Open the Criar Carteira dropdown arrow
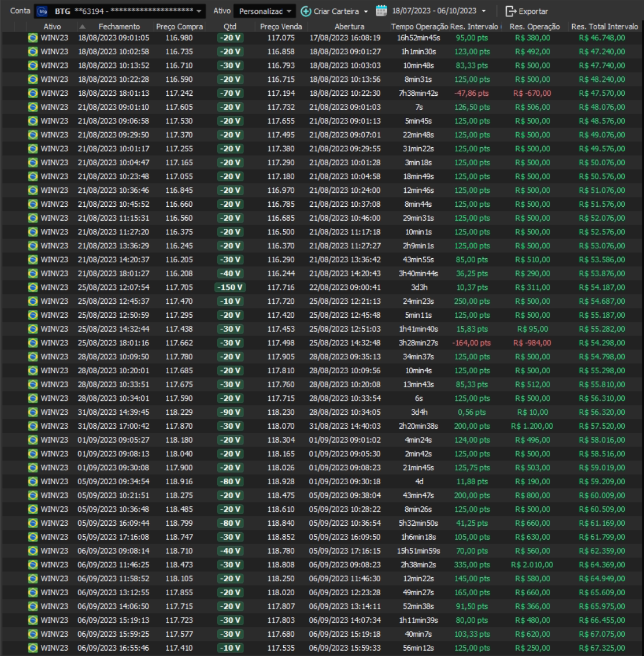 (x=366, y=11)
